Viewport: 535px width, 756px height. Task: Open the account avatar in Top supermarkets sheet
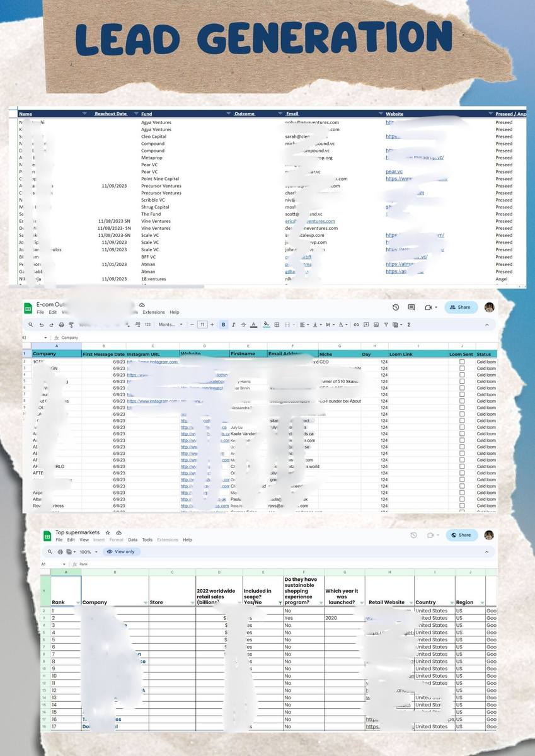point(489,535)
